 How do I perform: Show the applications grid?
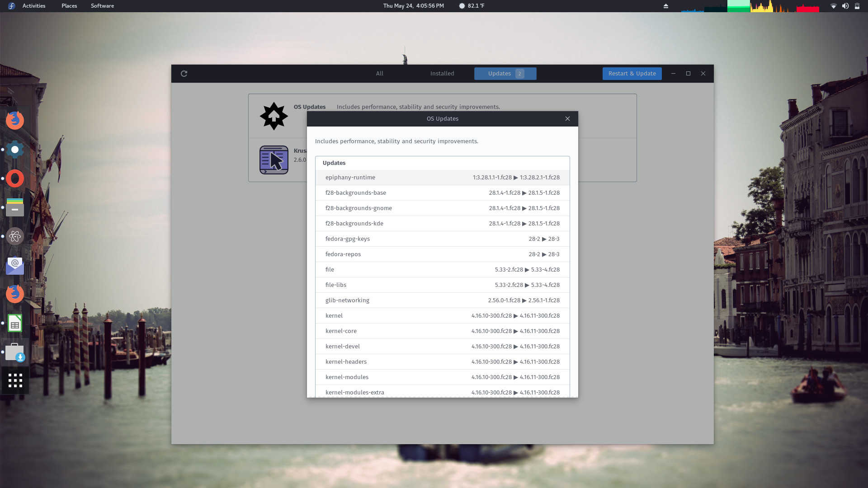point(15,380)
